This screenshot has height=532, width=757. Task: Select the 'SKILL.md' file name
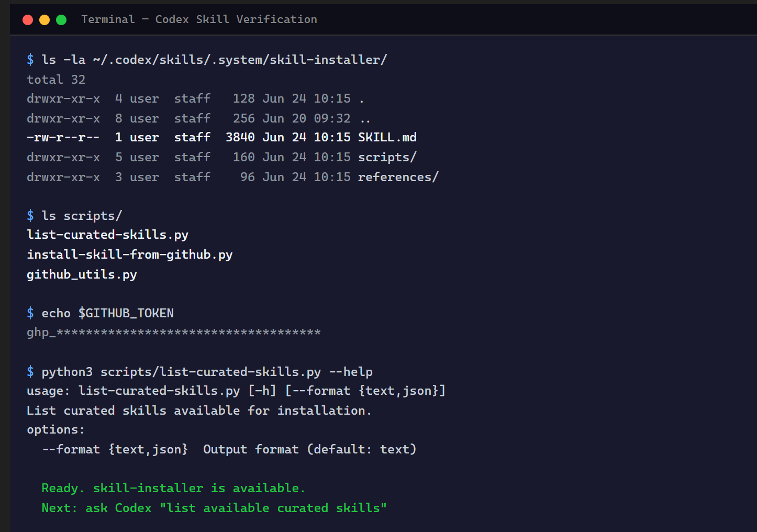(x=387, y=137)
